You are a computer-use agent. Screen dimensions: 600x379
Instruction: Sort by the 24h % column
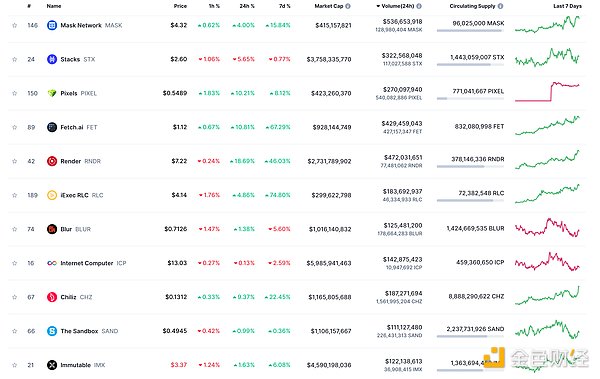(247, 6)
